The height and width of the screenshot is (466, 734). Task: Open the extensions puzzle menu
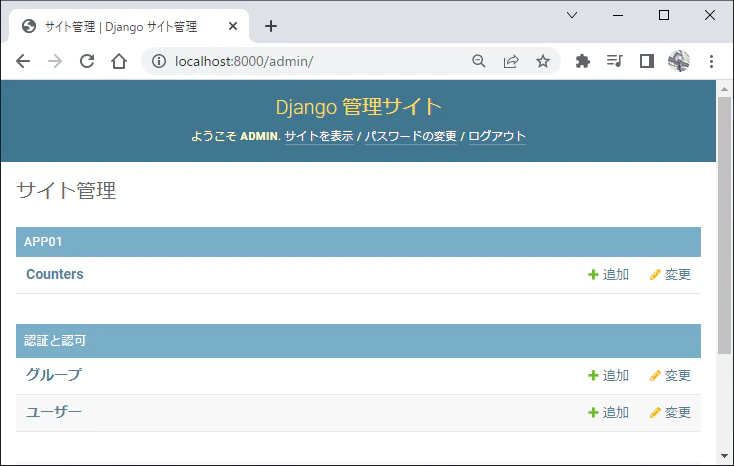click(582, 61)
